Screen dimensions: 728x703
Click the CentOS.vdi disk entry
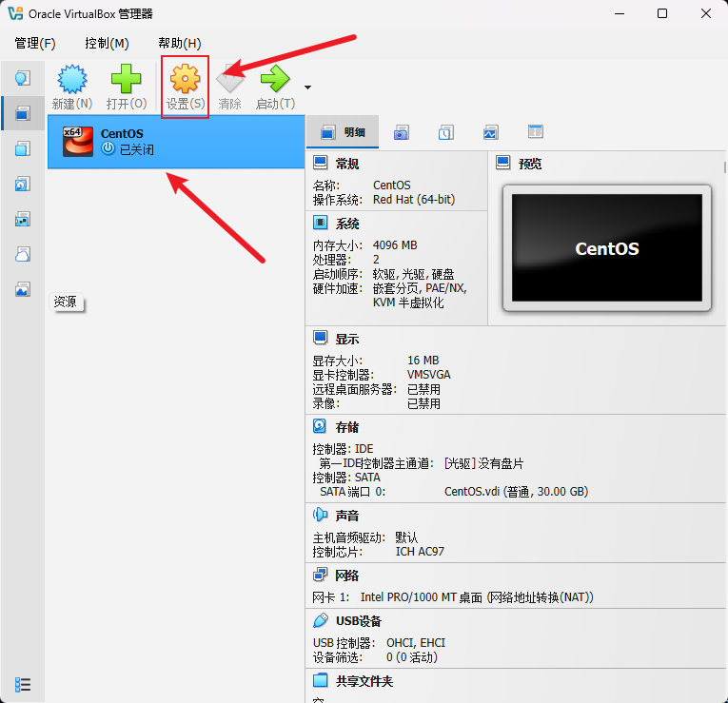(517, 492)
